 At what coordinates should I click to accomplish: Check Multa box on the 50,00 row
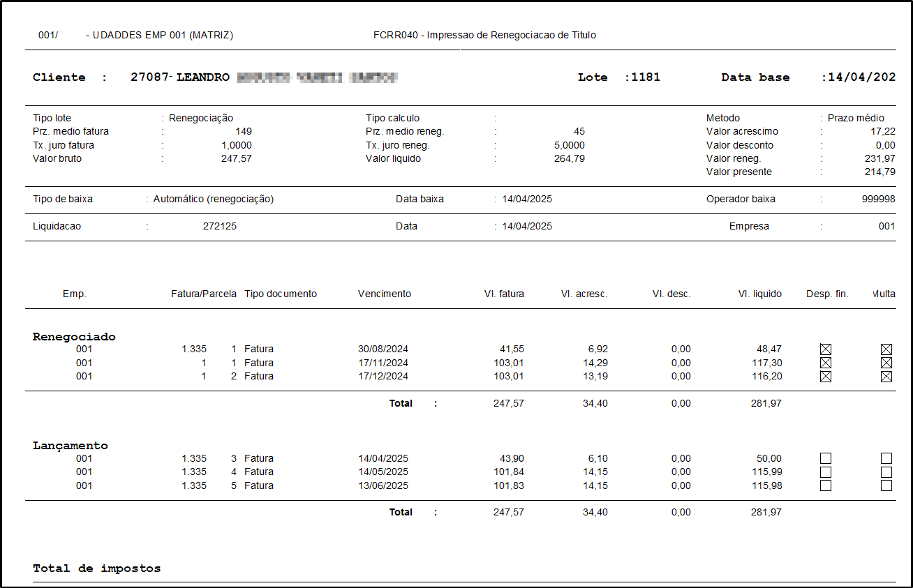point(886,458)
